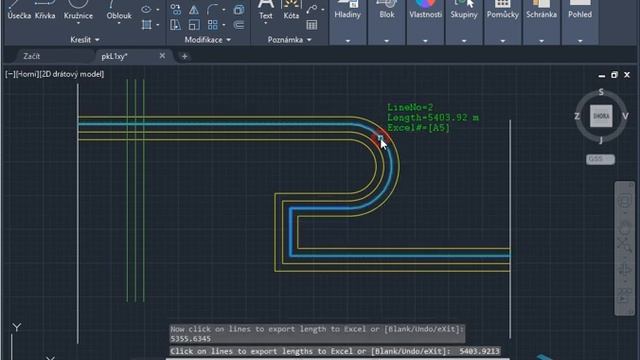Open the Fillet dropdown arrow
The height and width of the screenshot is (360, 640).
(224, 9)
